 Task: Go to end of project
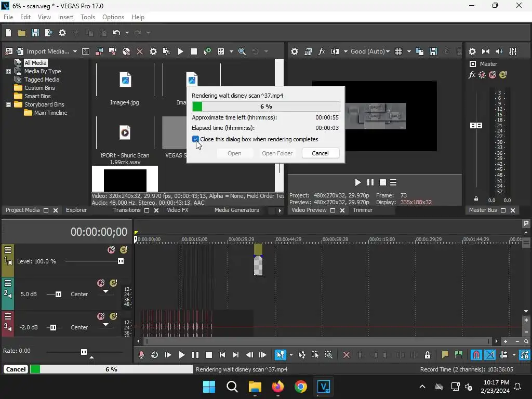pos(236,355)
